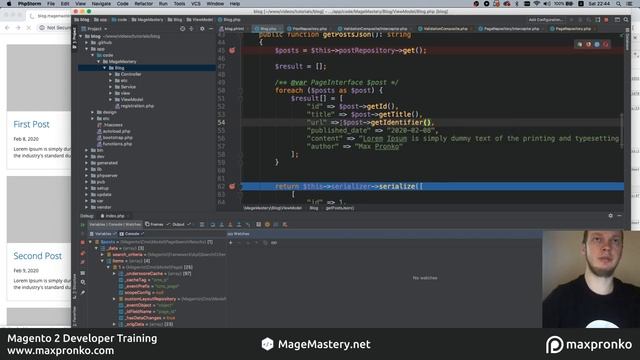Collapse the blog root folder in project tree
This screenshot has width=640, height=360.
coord(81,36)
